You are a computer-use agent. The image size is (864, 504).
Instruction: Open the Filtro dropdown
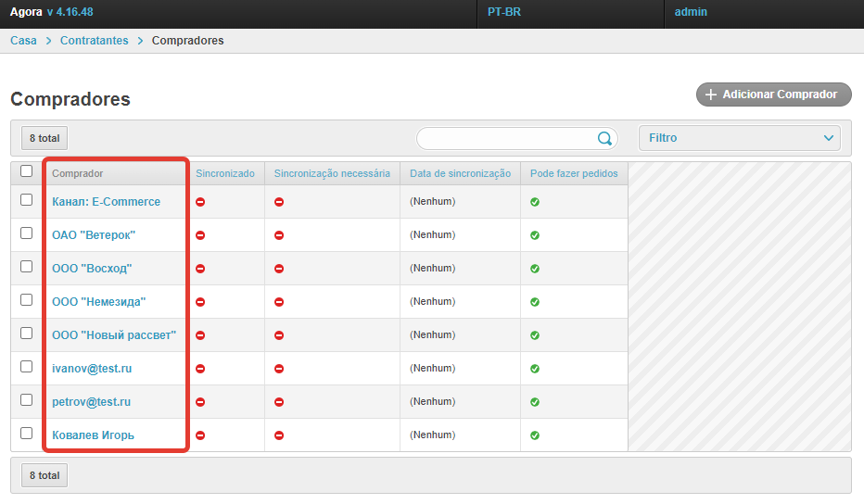tap(739, 138)
